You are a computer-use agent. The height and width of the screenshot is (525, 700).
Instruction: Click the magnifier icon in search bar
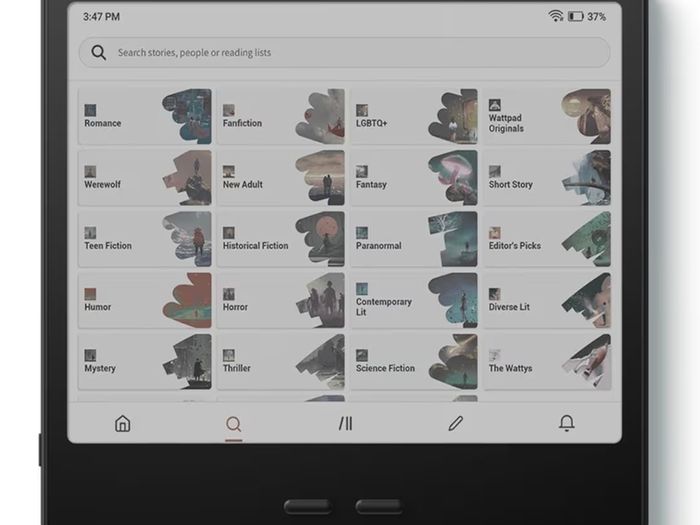coord(99,53)
